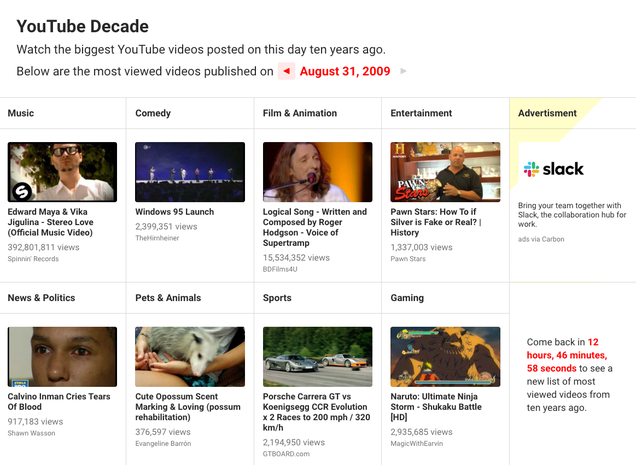
Task: Click the Music category heading
Action: pos(21,113)
